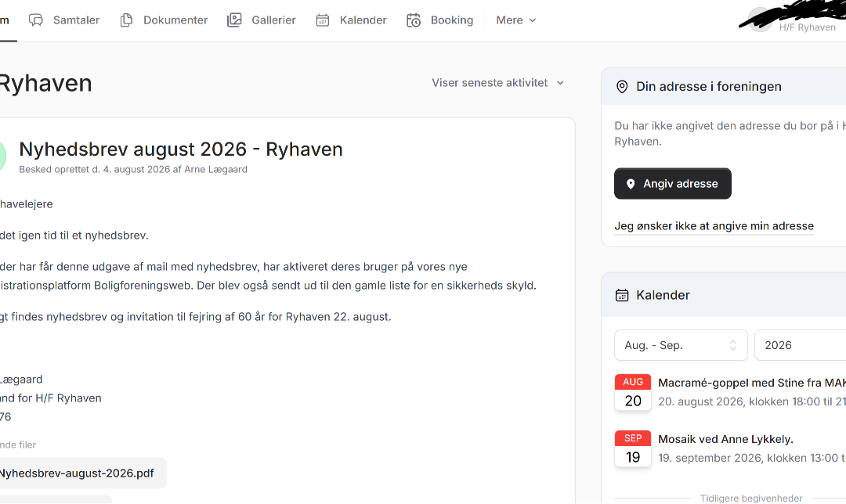Open attachment Nyhedsbrev-august-2026.pdf
This screenshot has width=846, height=504.
pyautogui.click(x=77, y=473)
